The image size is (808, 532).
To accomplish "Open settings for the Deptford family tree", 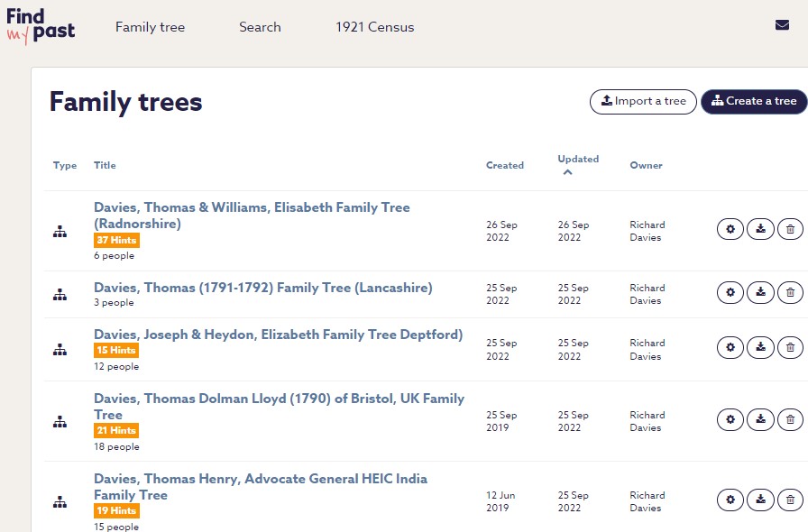I will pyautogui.click(x=730, y=347).
